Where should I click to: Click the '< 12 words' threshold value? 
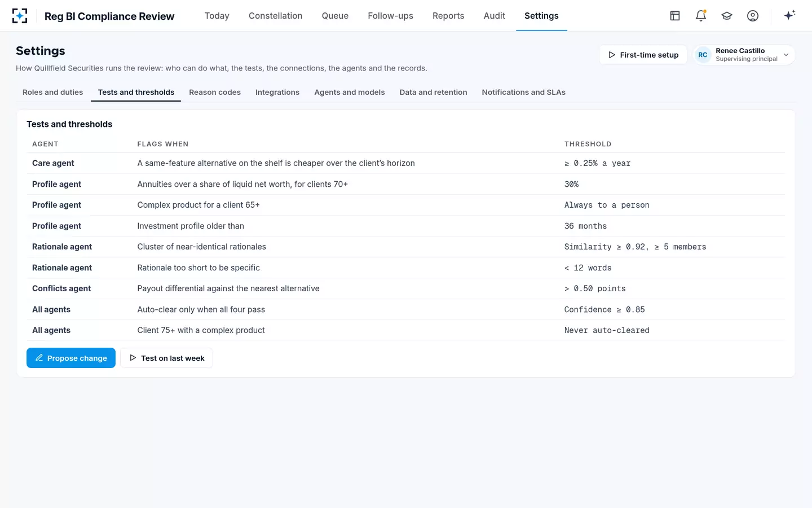pyautogui.click(x=588, y=268)
